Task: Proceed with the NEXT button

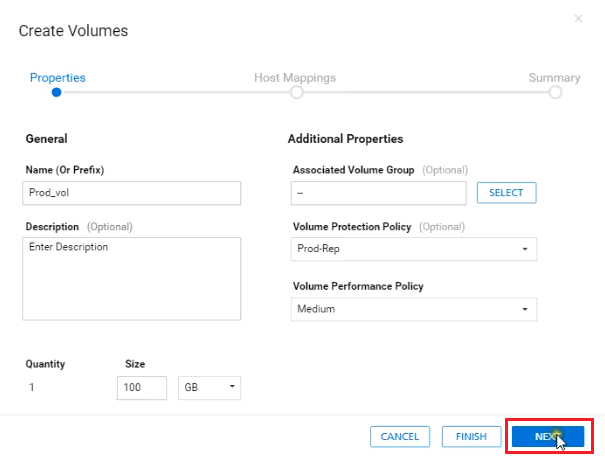Action: coord(547,436)
